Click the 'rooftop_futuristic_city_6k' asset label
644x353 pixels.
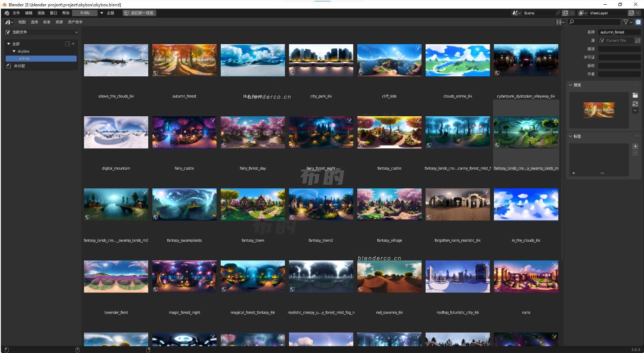click(458, 313)
